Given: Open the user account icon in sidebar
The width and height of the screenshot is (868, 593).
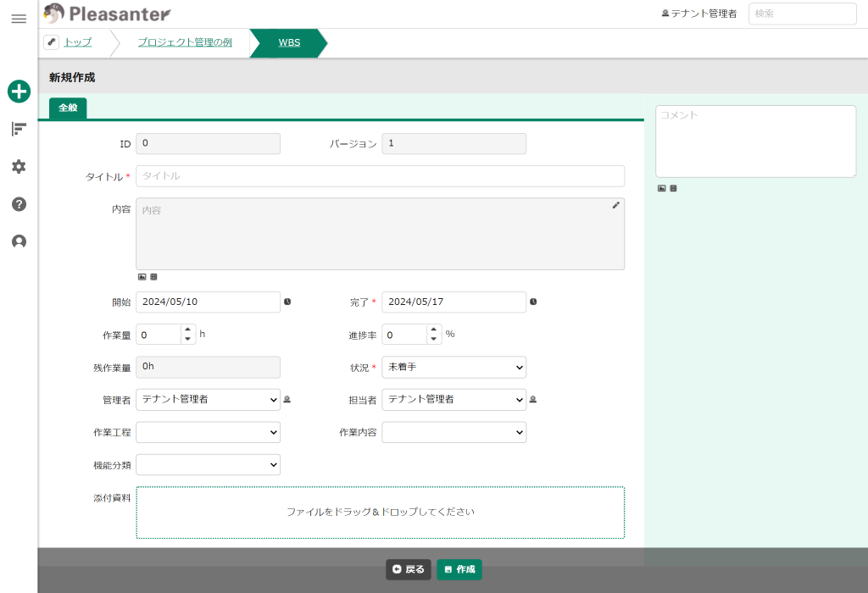Looking at the screenshot, I should pos(19,241).
